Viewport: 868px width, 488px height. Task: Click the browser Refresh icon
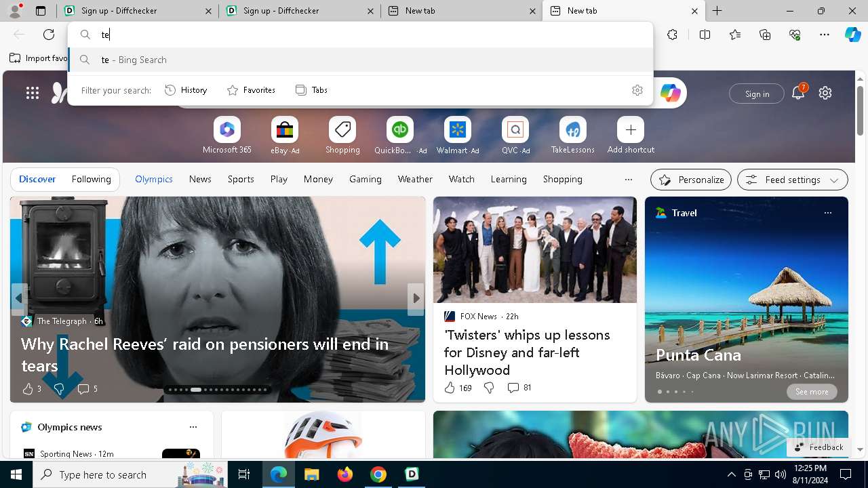click(49, 35)
